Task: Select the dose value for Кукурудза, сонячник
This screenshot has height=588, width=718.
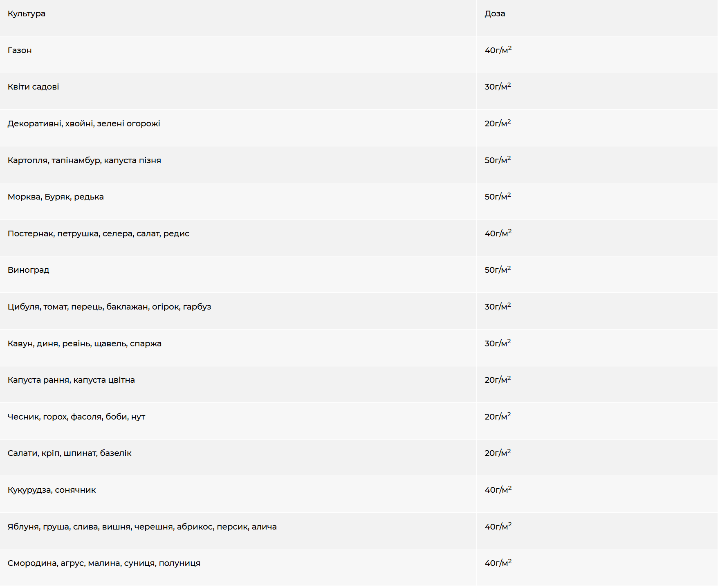Action: pos(498,490)
